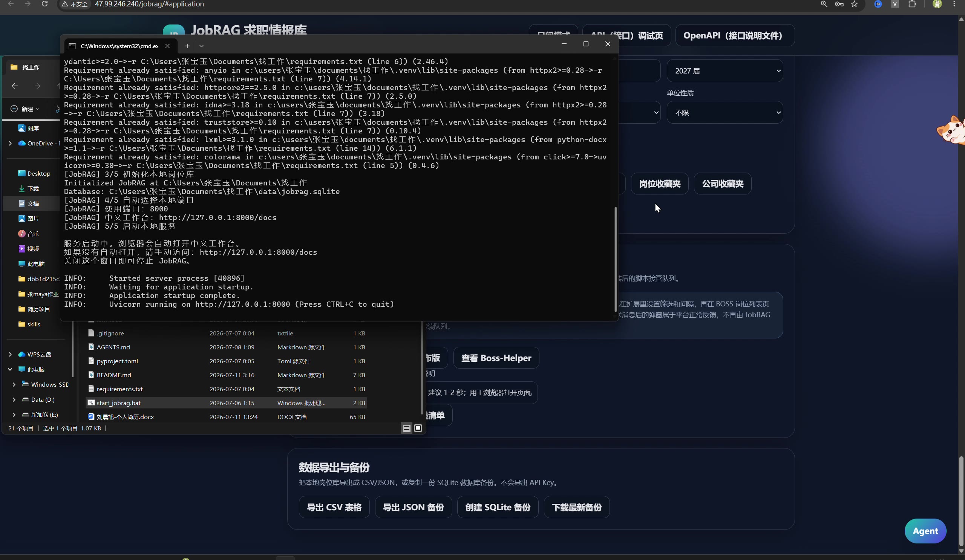Select the 刘晨旭-个人简历.docx file
This screenshot has width=965, height=560.
[x=226, y=416]
